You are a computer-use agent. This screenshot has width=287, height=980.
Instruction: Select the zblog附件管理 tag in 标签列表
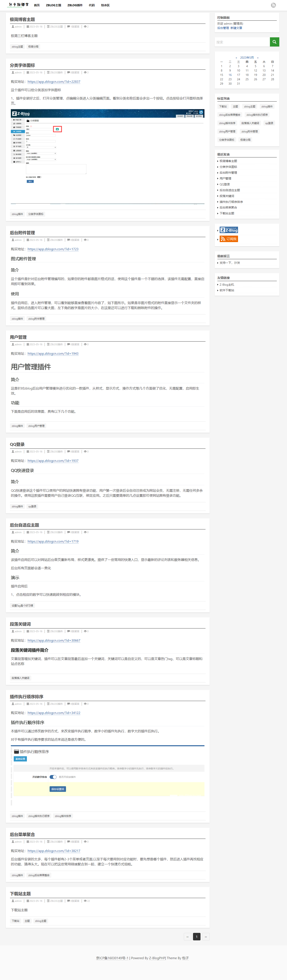point(249,132)
